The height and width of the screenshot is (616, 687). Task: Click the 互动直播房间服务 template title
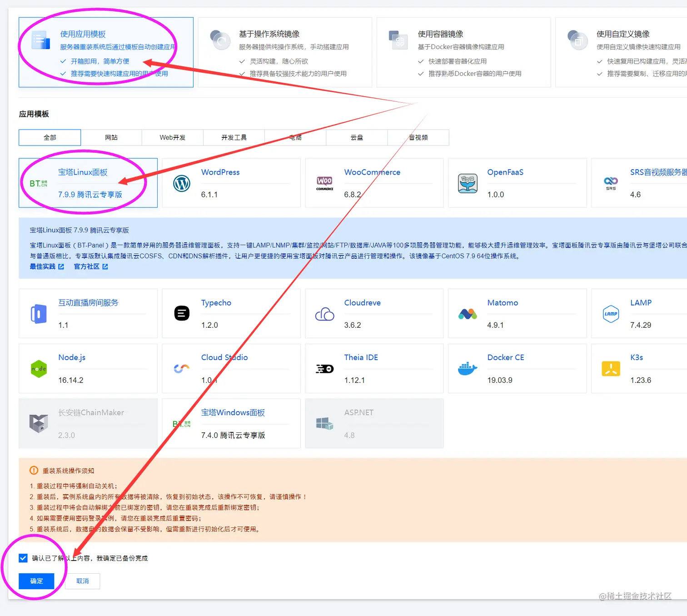(x=88, y=303)
